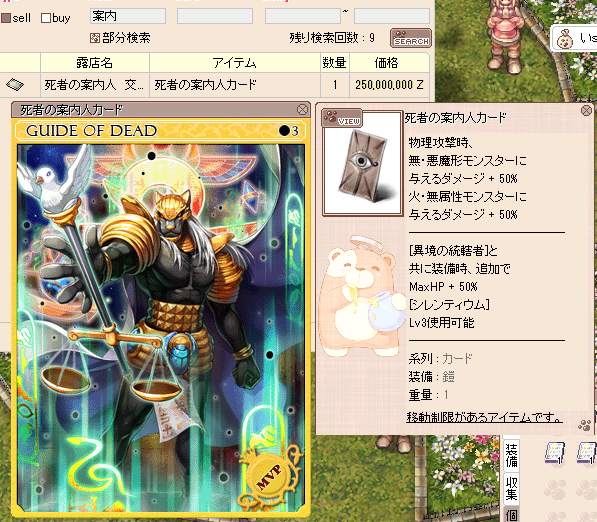Screen dimensions: 597x522
Task: Click the item name field containing 案内
Action: [x=128, y=16]
